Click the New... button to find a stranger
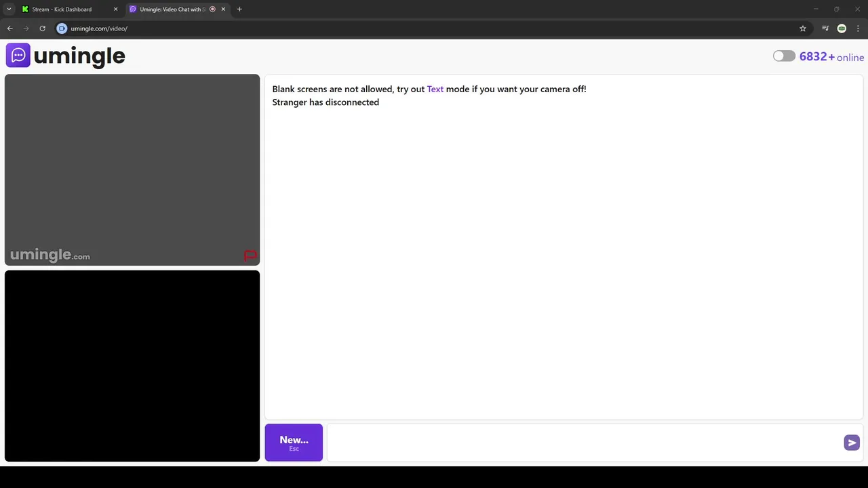This screenshot has height=488, width=868. click(294, 443)
